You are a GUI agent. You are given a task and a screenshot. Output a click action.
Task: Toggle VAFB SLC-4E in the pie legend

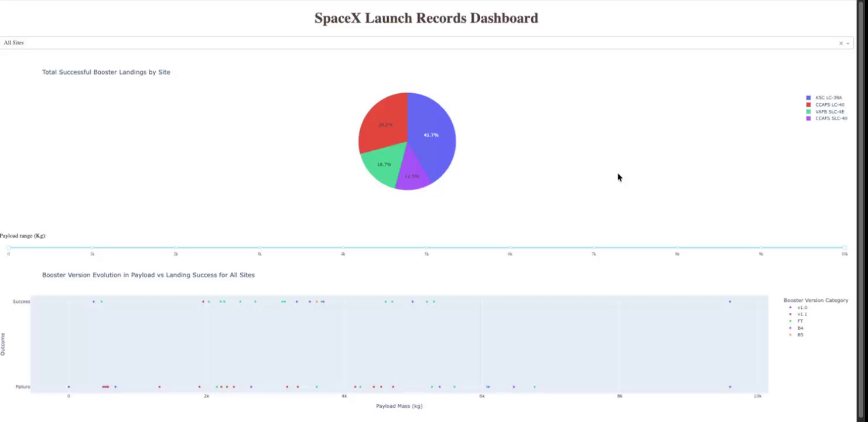pyautogui.click(x=826, y=111)
